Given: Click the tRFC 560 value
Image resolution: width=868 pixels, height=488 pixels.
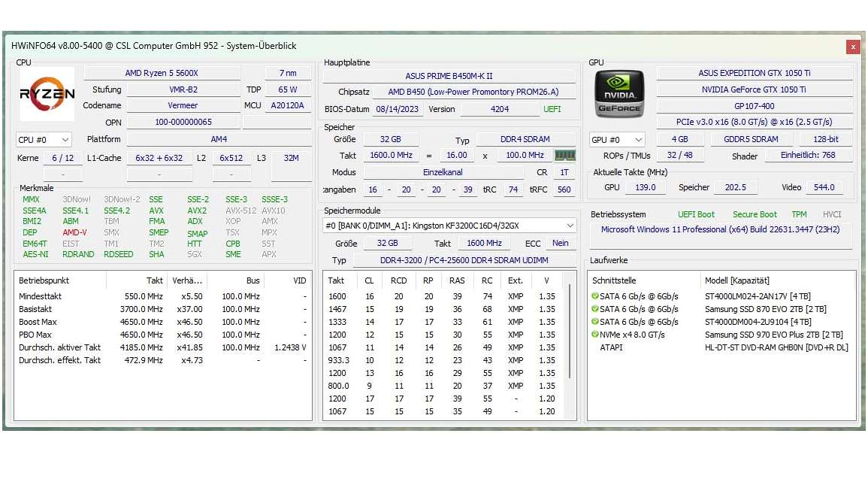Looking at the screenshot, I should pyautogui.click(x=564, y=189).
